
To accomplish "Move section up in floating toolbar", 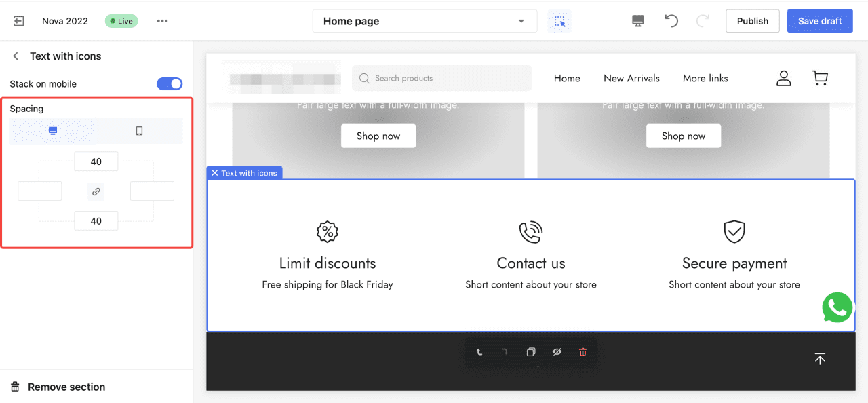I will pyautogui.click(x=479, y=352).
